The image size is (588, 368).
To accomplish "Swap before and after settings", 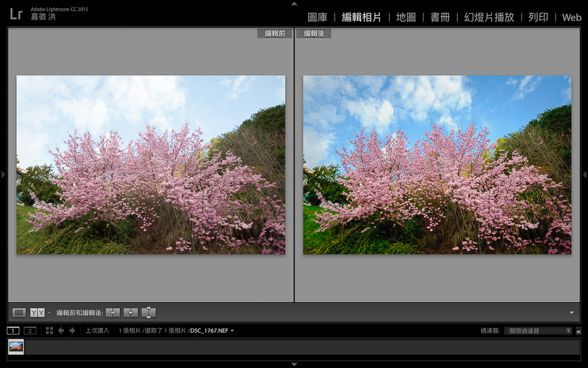I will pyautogui.click(x=149, y=313).
